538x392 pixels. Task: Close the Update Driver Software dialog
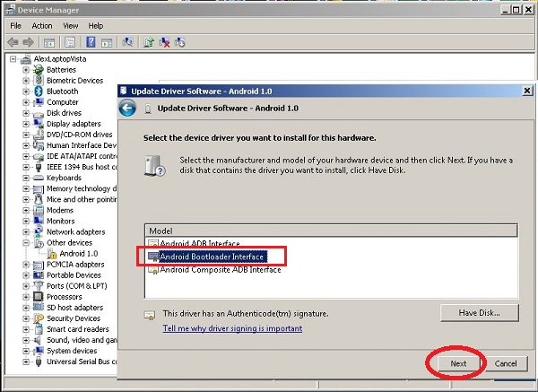pos(527,91)
